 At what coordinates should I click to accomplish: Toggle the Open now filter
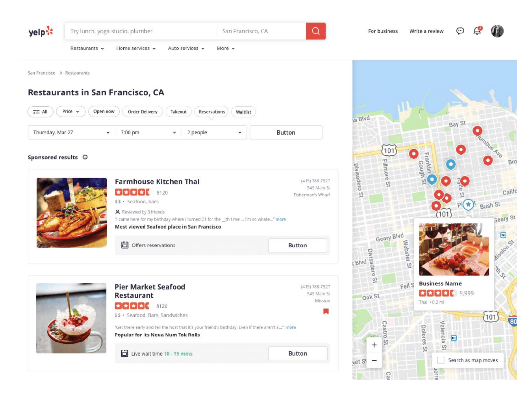tap(104, 111)
